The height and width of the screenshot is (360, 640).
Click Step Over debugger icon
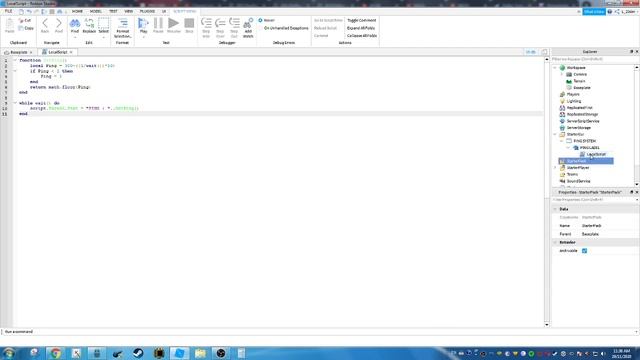click(220, 28)
